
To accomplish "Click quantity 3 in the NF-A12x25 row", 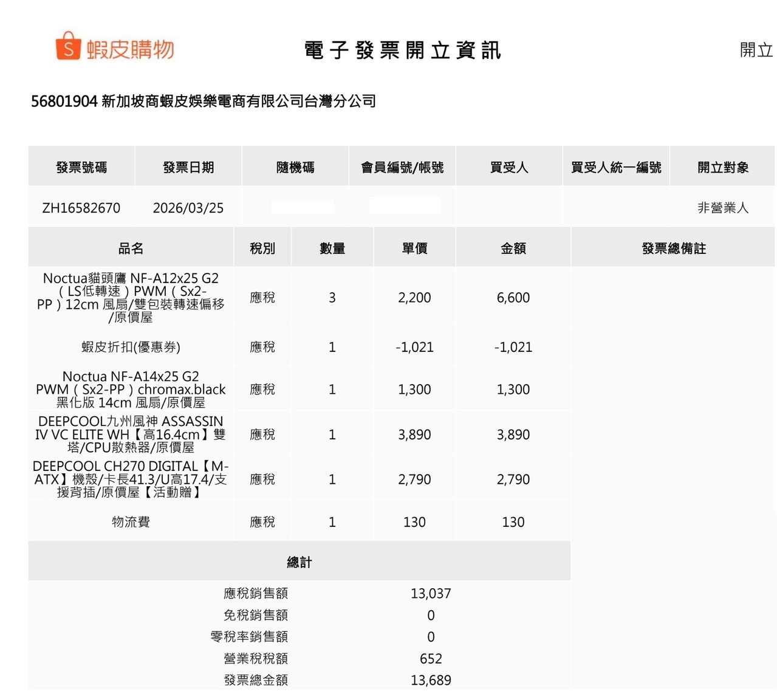I will click(x=332, y=298).
